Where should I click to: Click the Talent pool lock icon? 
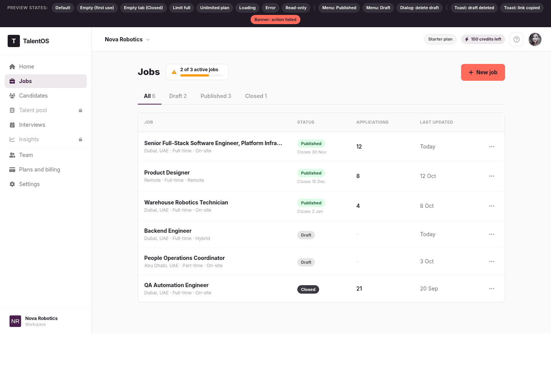tap(80, 110)
